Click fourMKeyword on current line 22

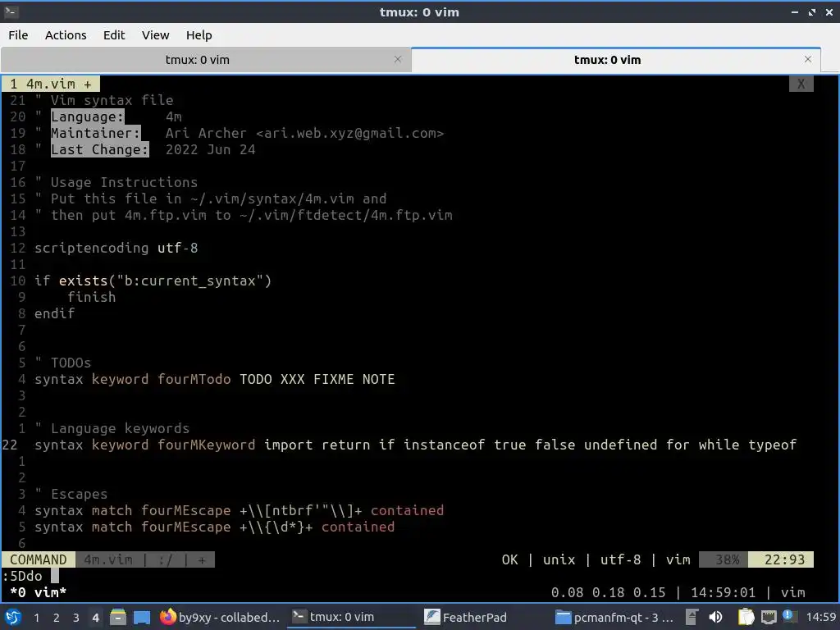tap(206, 445)
